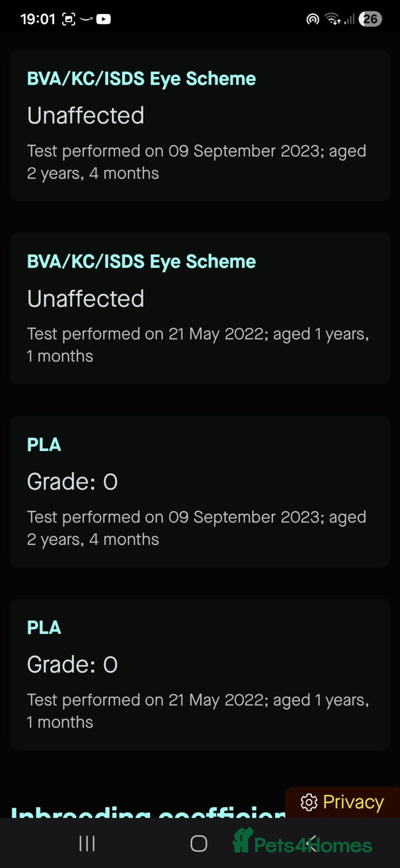The width and height of the screenshot is (400, 868).
Task: Tap the Pets4Homes logo
Action: 302,842
